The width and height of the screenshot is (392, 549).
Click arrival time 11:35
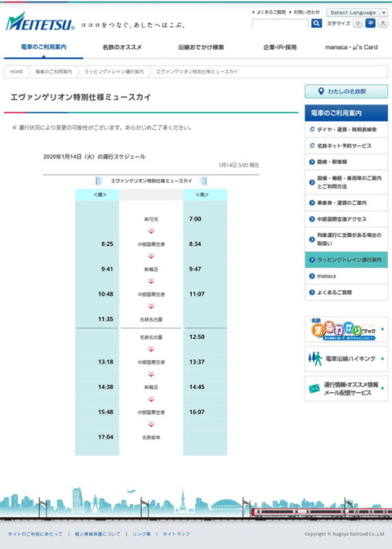(x=105, y=319)
